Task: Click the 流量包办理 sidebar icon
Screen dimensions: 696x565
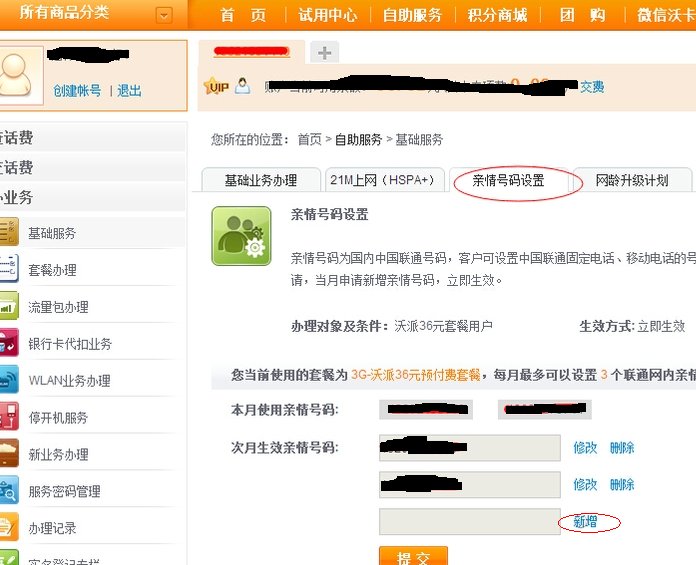Action: click(x=9, y=305)
